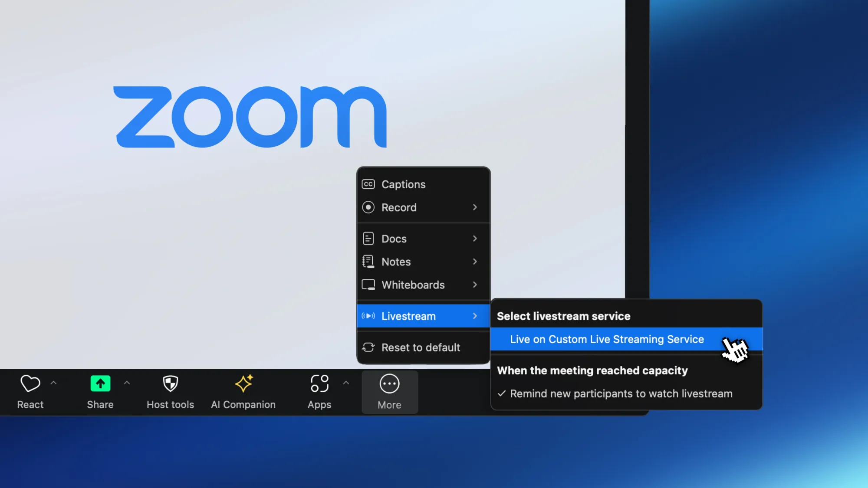Click the Share upload icon
Image resolution: width=868 pixels, height=488 pixels.
(x=100, y=384)
